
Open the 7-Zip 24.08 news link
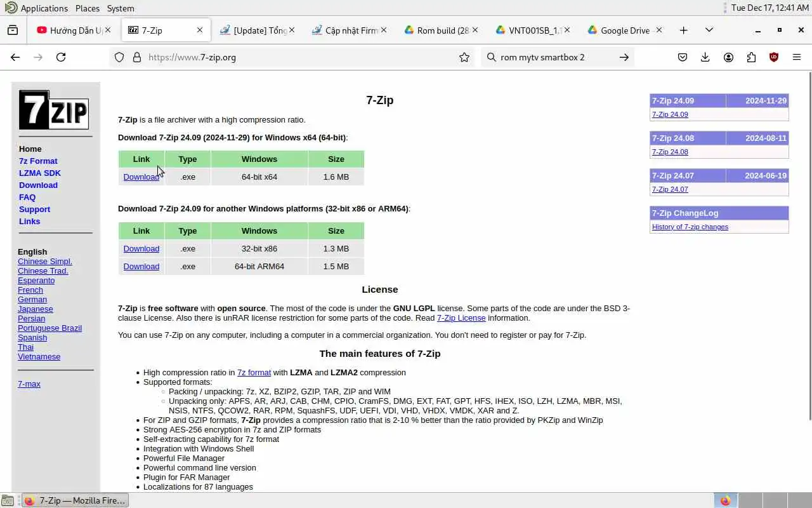(x=670, y=152)
